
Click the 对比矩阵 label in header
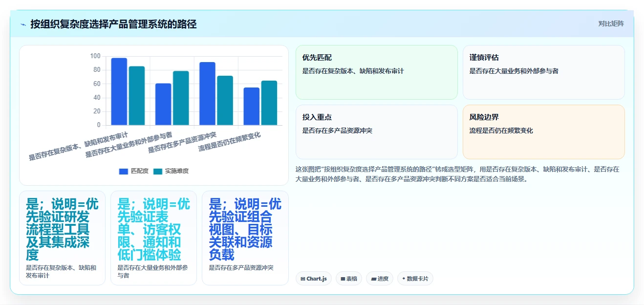(611, 23)
